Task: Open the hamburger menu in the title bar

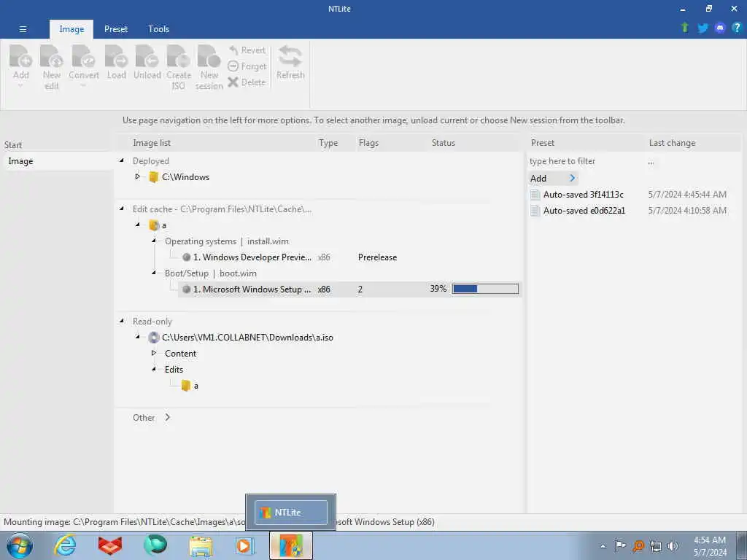Action: (23, 29)
